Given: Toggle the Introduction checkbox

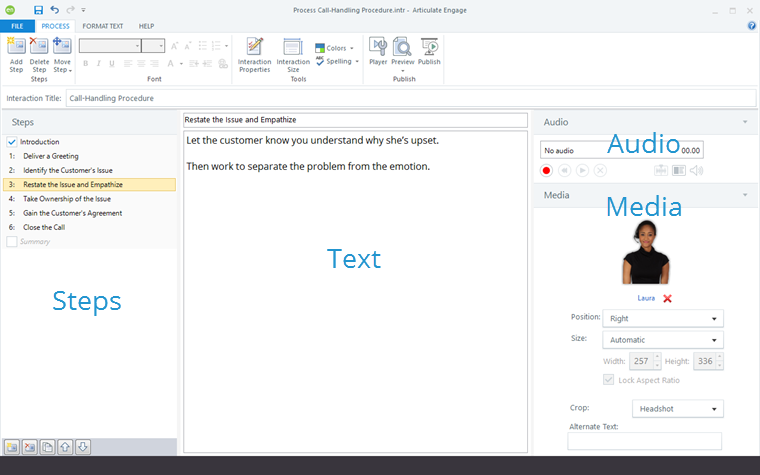Looking at the screenshot, I should coord(12,142).
